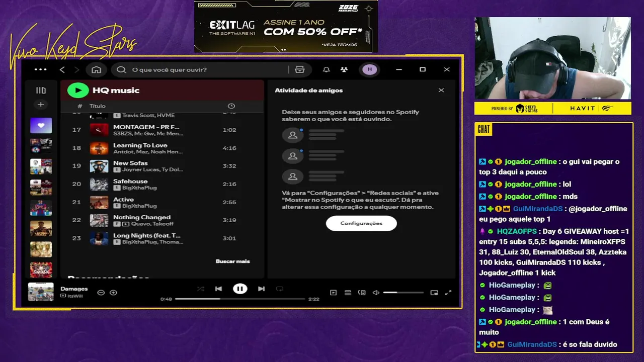The height and width of the screenshot is (362, 644).
Task: Pause the current track
Action: (x=240, y=289)
